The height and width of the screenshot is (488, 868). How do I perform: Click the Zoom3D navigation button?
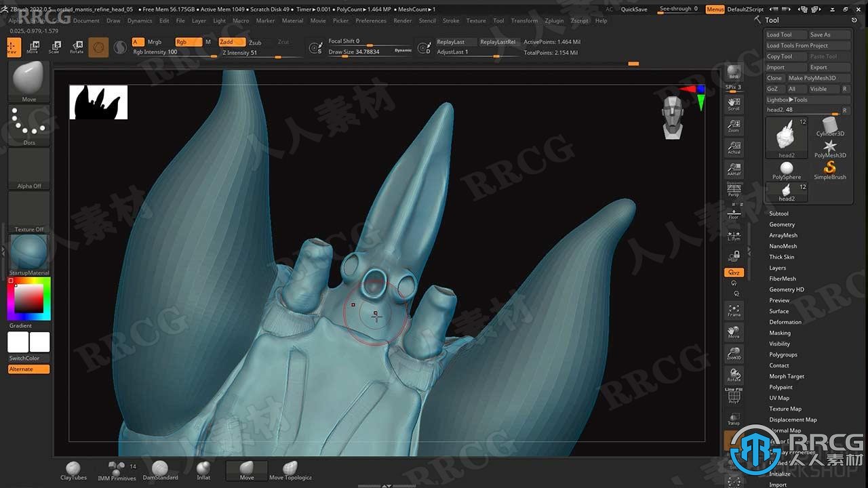click(x=734, y=352)
